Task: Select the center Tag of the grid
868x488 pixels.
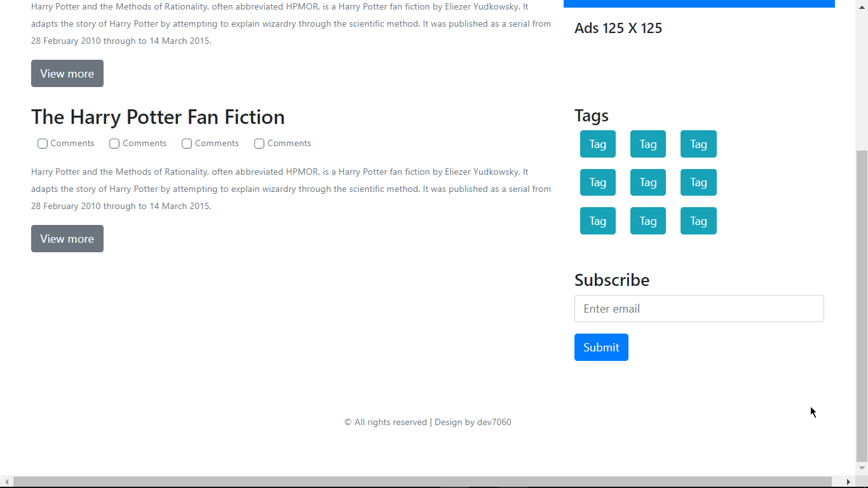Action: 648,182
